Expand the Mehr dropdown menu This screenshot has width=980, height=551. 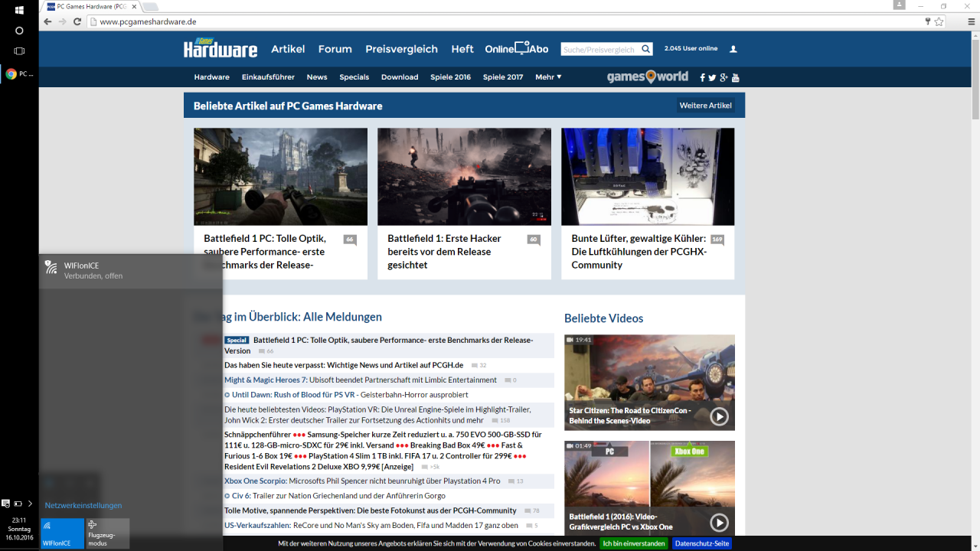[x=548, y=77]
